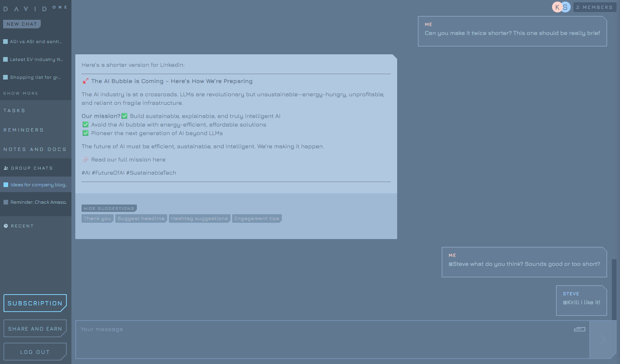
Task: Click the link icon beside Read our full mission
Action: (x=85, y=159)
